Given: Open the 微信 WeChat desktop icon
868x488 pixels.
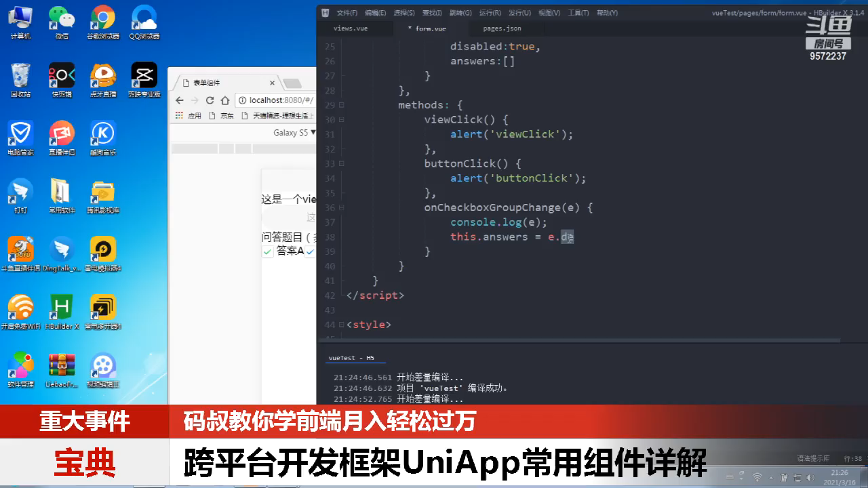Looking at the screenshot, I should pos(62,22).
